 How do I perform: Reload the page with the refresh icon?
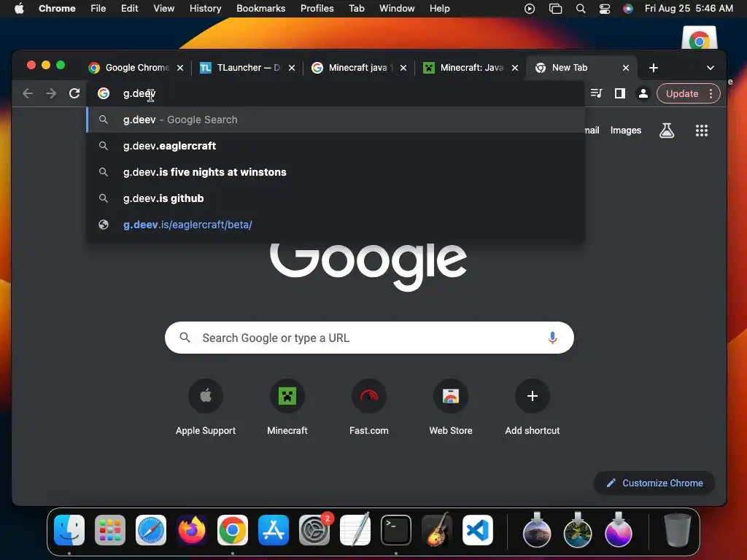tap(74, 93)
